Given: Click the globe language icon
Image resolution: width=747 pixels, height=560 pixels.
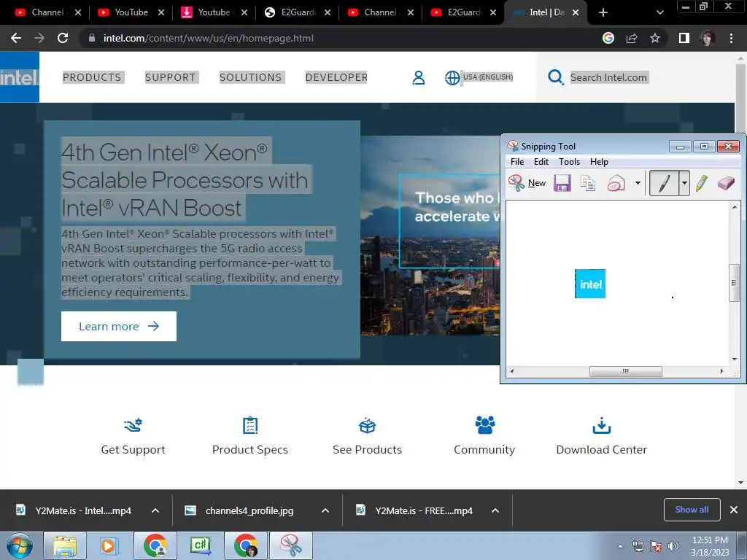Looking at the screenshot, I should [452, 77].
